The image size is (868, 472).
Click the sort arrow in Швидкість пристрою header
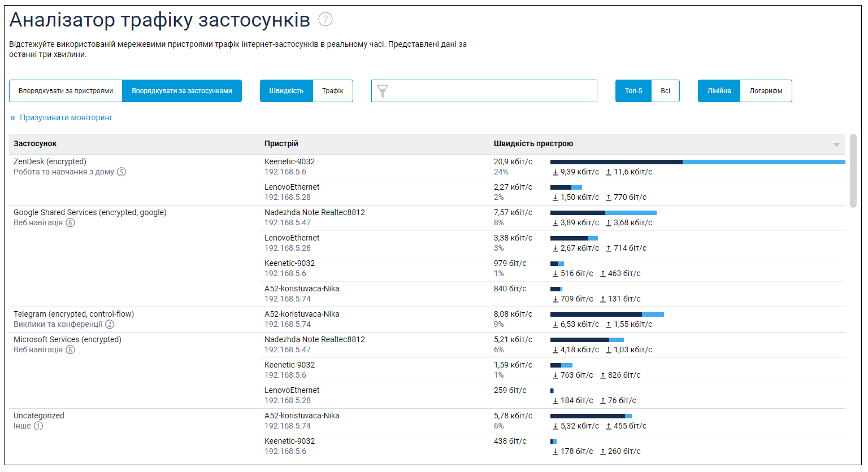click(836, 145)
